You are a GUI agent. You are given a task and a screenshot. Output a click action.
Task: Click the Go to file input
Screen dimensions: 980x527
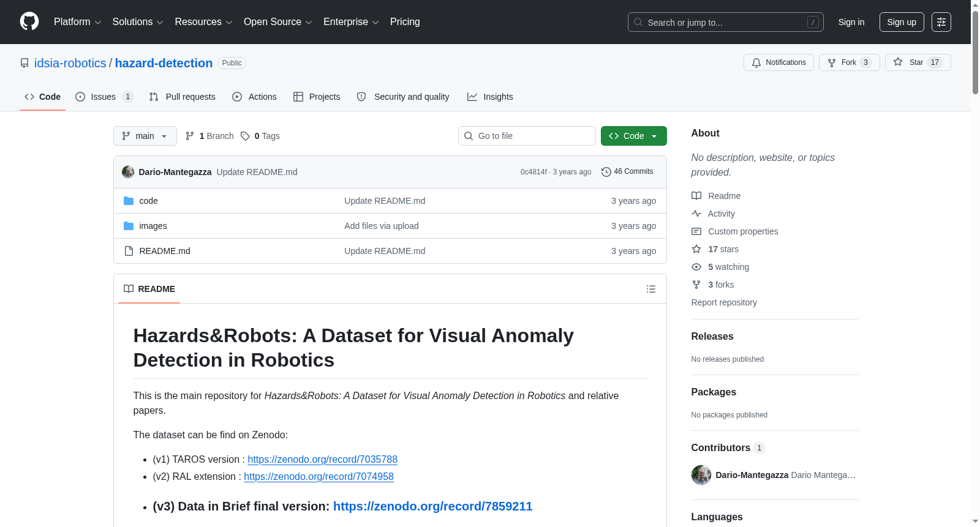pyautogui.click(x=527, y=136)
